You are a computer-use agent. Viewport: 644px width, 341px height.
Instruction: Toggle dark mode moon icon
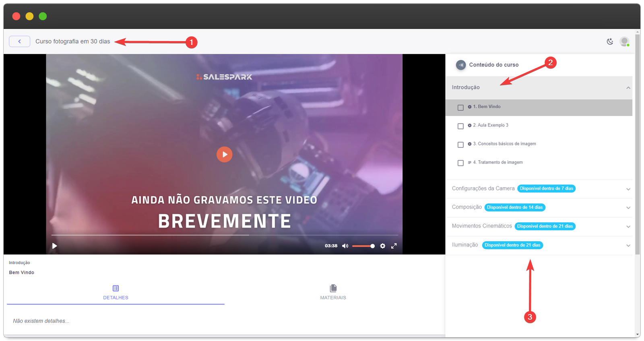pos(610,41)
